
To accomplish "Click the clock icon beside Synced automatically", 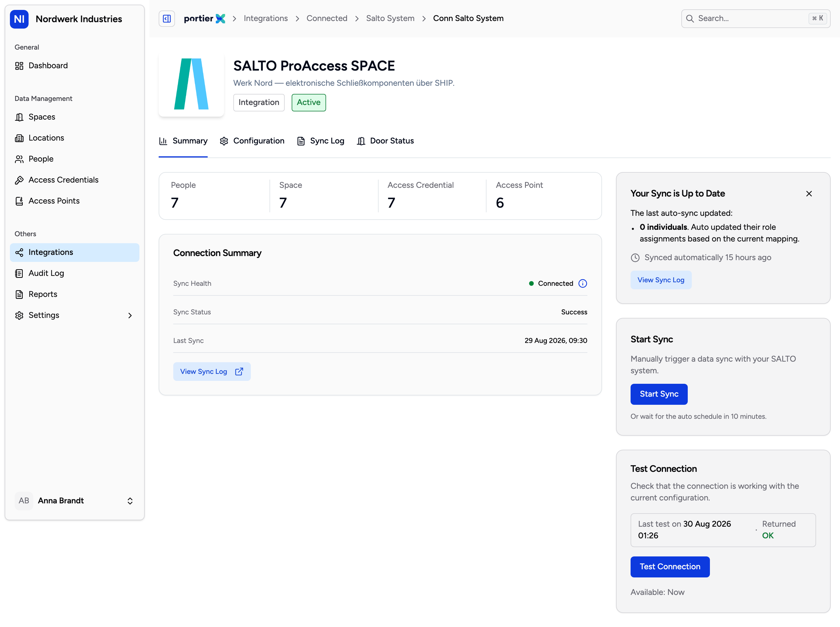I will (635, 258).
